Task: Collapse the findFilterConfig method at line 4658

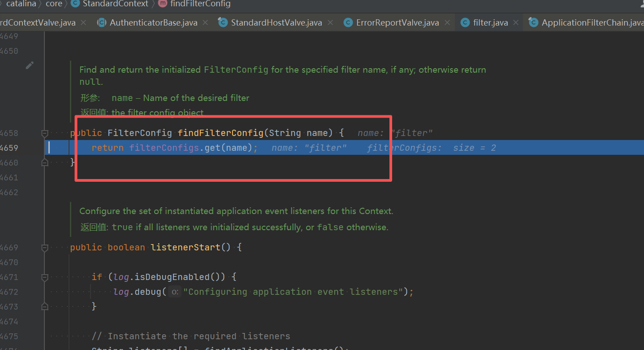Action: [x=44, y=133]
